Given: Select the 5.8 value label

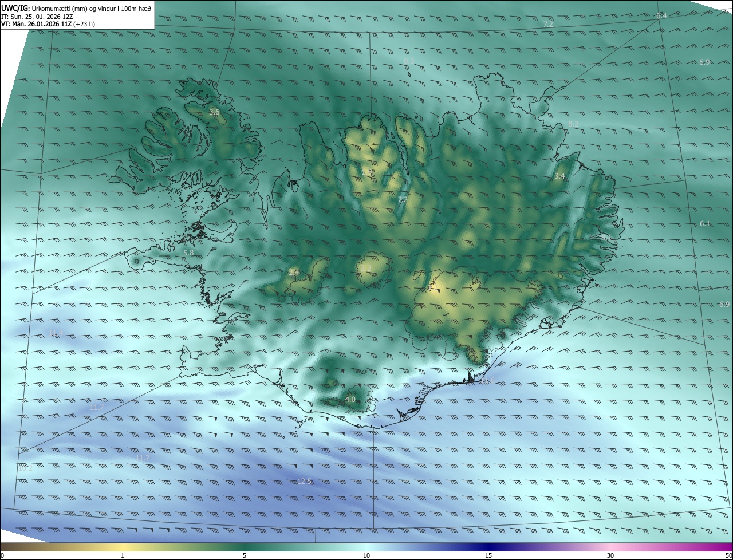Looking at the screenshot, I should click(188, 252).
